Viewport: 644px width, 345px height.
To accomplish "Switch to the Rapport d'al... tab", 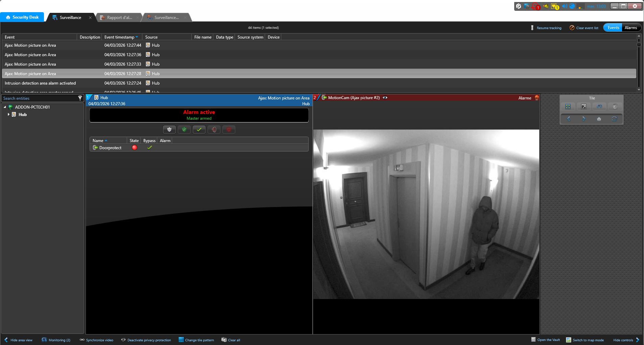I will 119,18.
